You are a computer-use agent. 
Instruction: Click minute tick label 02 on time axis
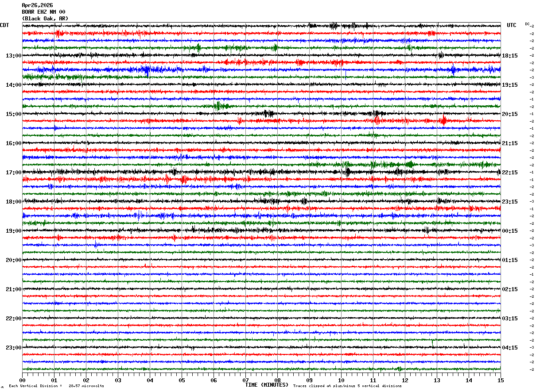tap(86, 380)
